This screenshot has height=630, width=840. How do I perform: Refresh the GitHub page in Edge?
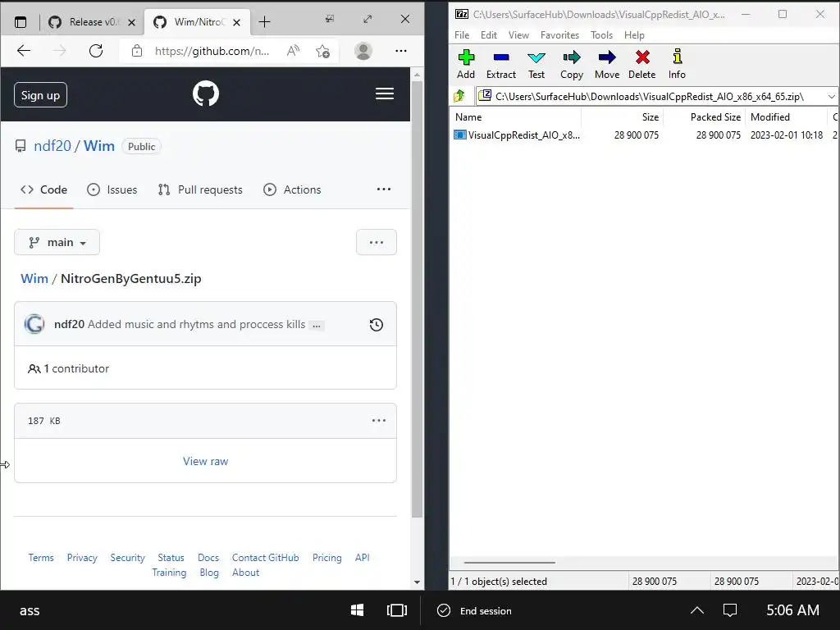[96, 51]
